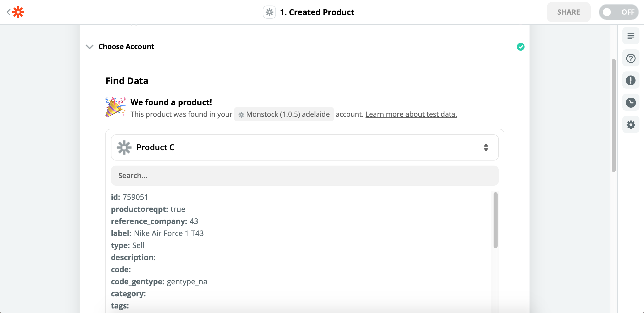Click the main editor page scrollbar
This screenshot has height=313, width=644.
pos(614,115)
